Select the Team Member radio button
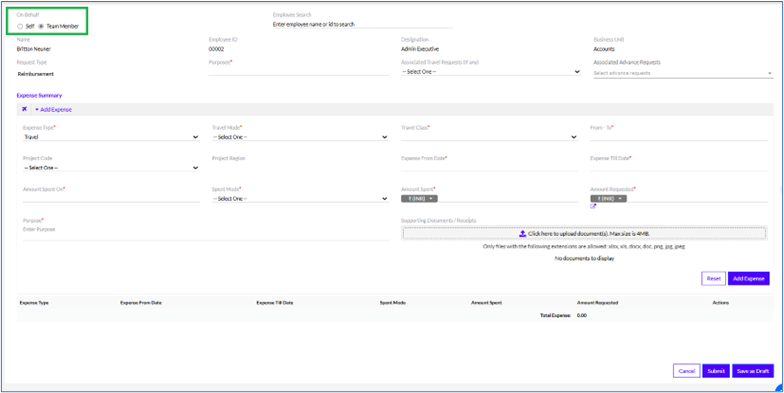Screen dimensions: 784x393 coord(41,26)
